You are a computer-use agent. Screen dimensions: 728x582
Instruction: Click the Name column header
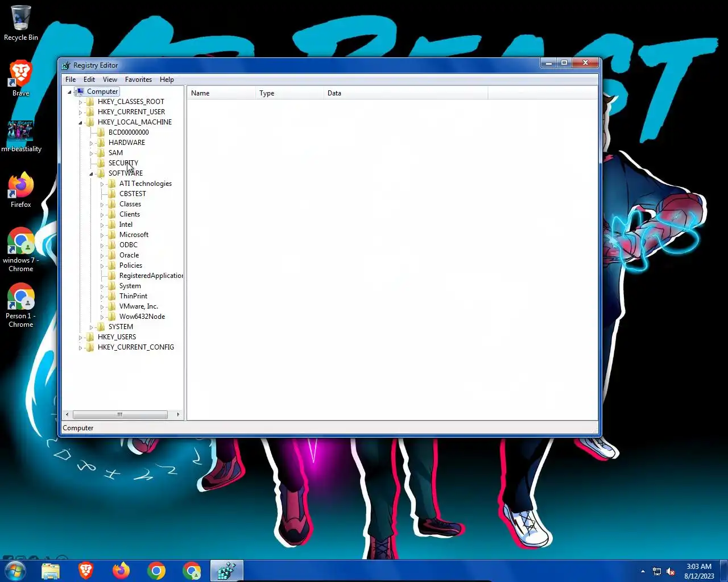coord(221,93)
